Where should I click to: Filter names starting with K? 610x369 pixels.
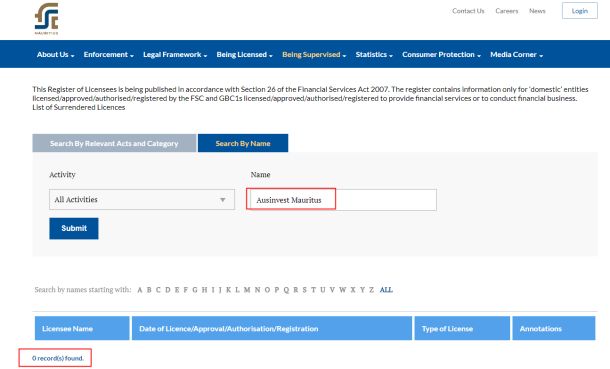(x=228, y=290)
